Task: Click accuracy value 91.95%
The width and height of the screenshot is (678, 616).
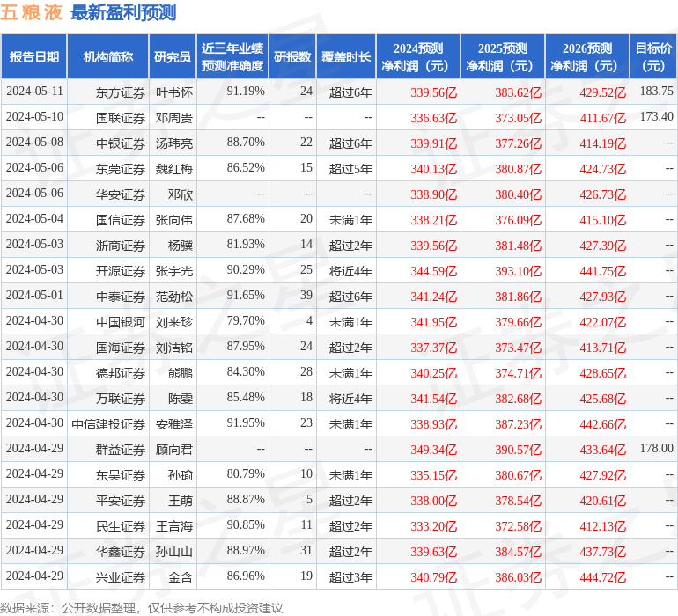Action: tap(246, 422)
